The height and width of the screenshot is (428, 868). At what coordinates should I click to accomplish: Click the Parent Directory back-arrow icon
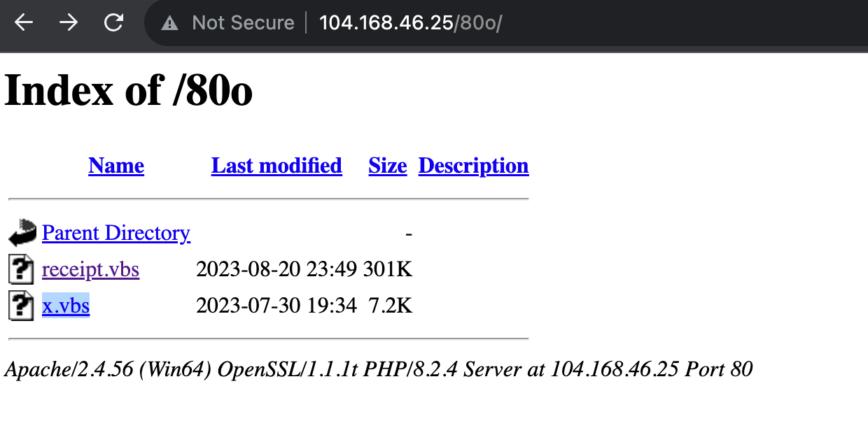(x=22, y=233)
